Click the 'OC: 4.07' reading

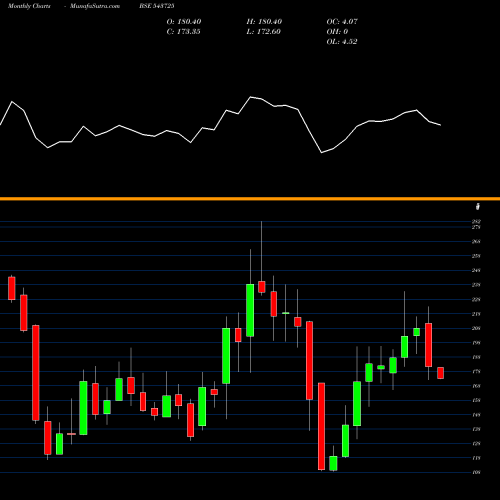pos(342,22)
